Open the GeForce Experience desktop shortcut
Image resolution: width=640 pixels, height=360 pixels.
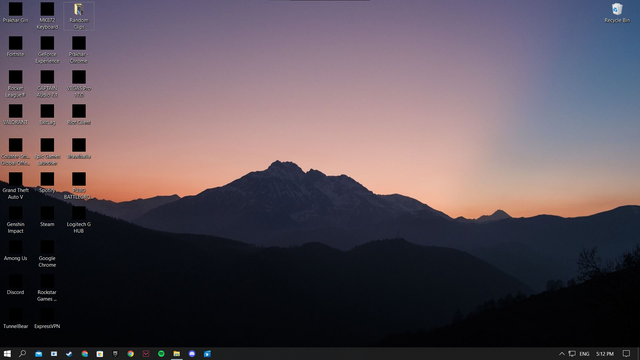[x=47, y=50]
